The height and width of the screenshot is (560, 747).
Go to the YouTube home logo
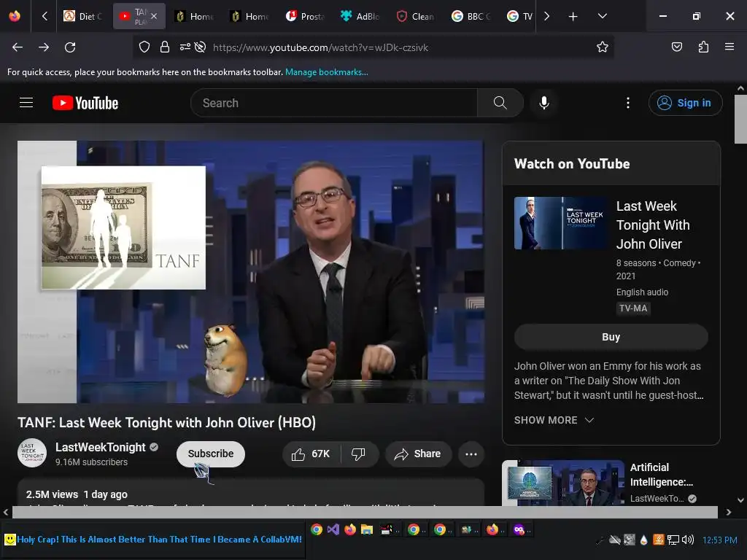(85, 103)
